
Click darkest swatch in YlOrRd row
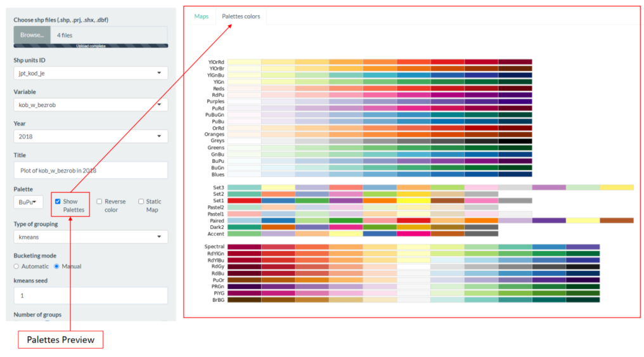(515, 62)
